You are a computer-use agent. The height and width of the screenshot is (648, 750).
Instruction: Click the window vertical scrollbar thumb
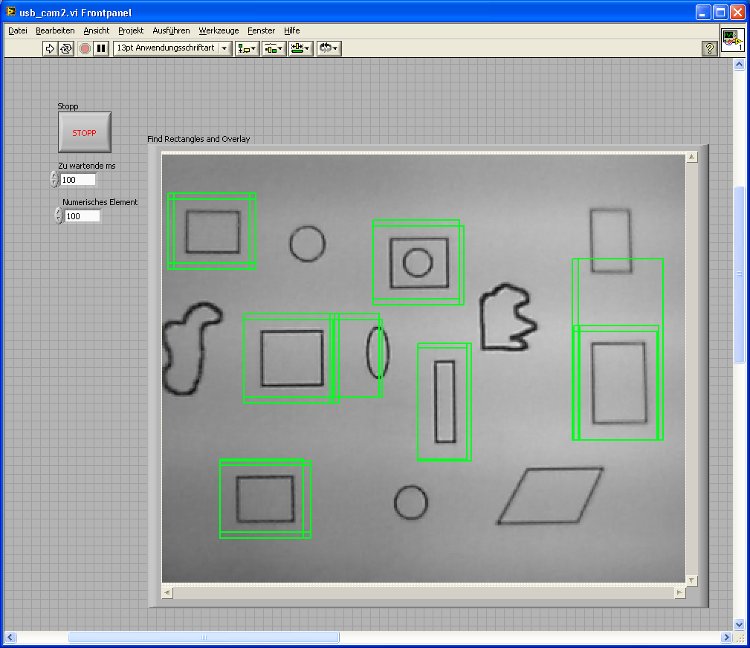point(739,275)
